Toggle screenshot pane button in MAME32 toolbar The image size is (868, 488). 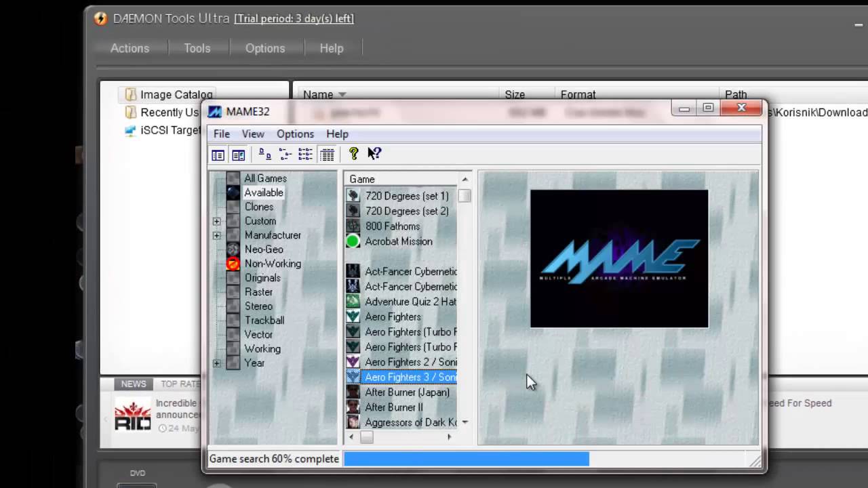[238, 155]
